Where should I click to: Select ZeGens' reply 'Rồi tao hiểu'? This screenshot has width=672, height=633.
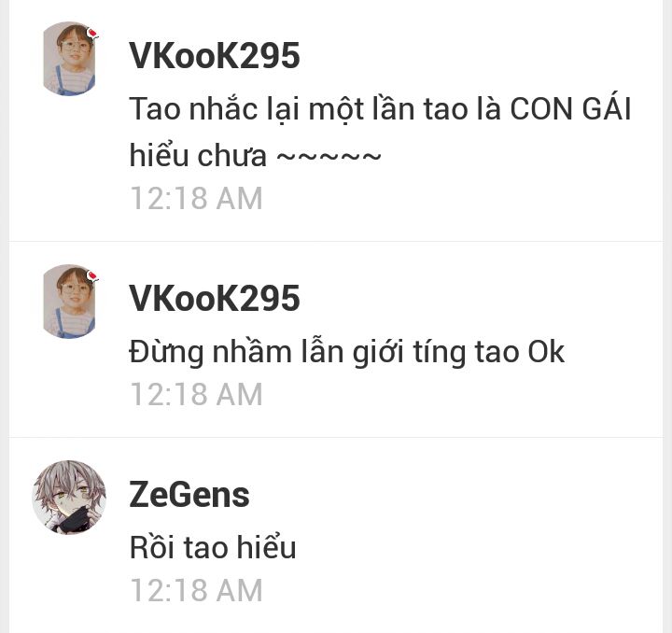(213, 548)
